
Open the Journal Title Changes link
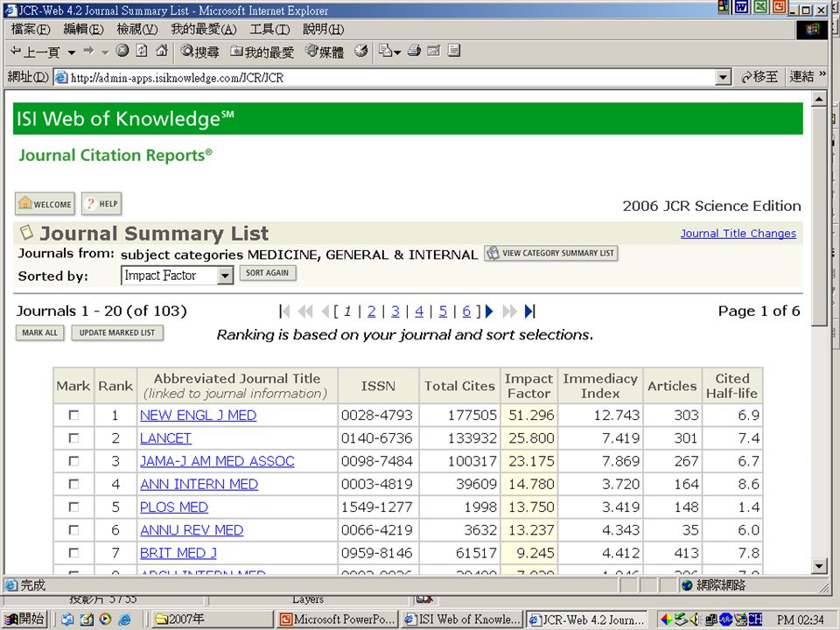[x=738, y=234]
